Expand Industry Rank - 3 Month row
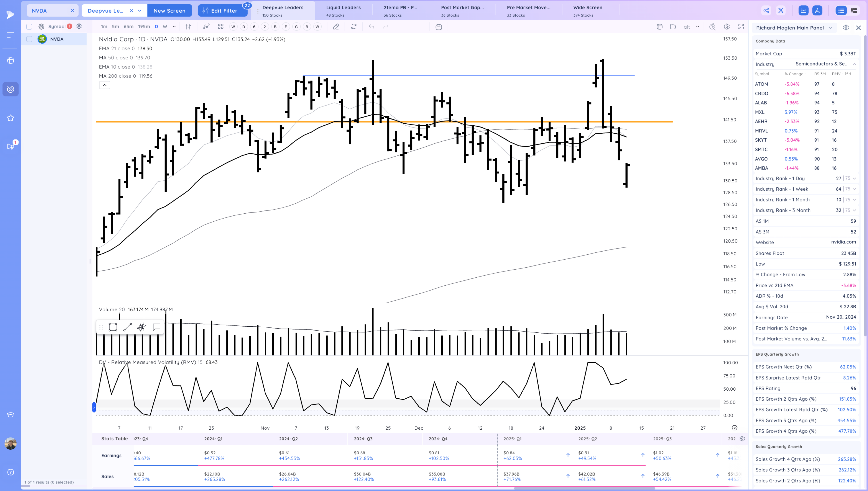Viewport: 868px width, 491px height. (x=855, y=210)
